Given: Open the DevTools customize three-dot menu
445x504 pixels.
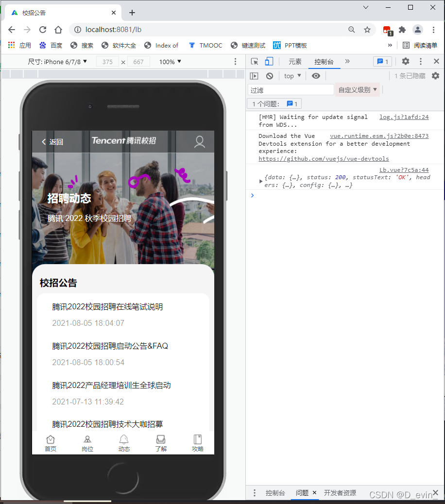Looking at the screenshot, I should [x=421, y=61].
